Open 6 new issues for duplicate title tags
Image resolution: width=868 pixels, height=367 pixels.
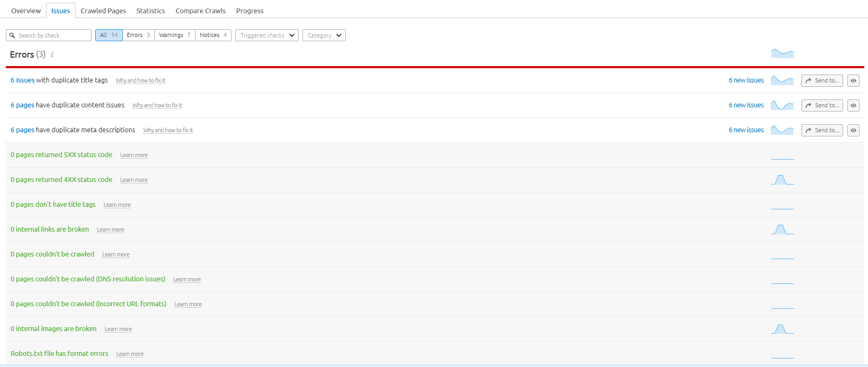(746, 80)
